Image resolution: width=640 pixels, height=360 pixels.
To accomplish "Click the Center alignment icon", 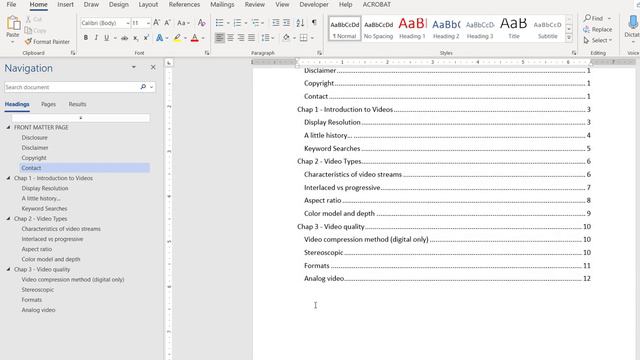I will pos(230,38).
